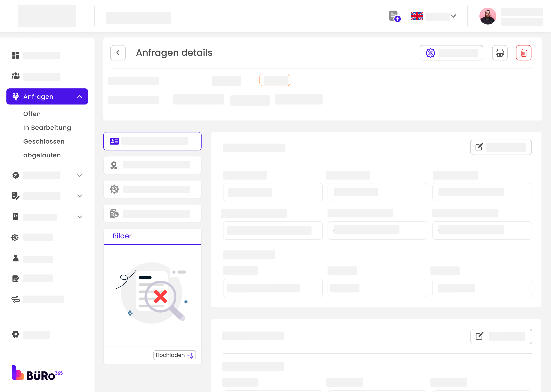Click the dashboard grid icon in sidebar
This screenshot has width=551, height=392.
(16, 55)
